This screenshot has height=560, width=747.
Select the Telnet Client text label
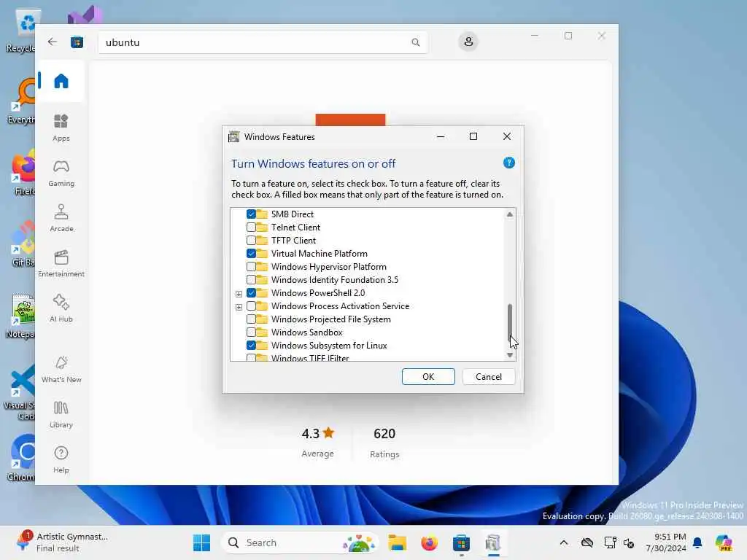coord(296,227)
